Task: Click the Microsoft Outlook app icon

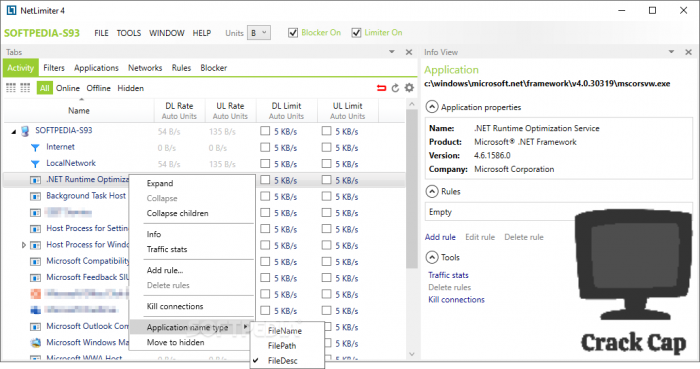Action: pos(35,327)
